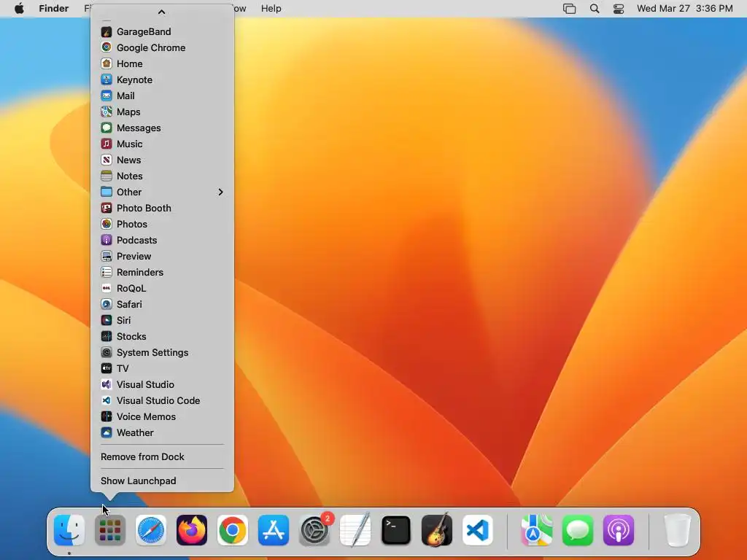Click the Stage Manager menu bar icon
747x560 pixels.
click(569, 9)
